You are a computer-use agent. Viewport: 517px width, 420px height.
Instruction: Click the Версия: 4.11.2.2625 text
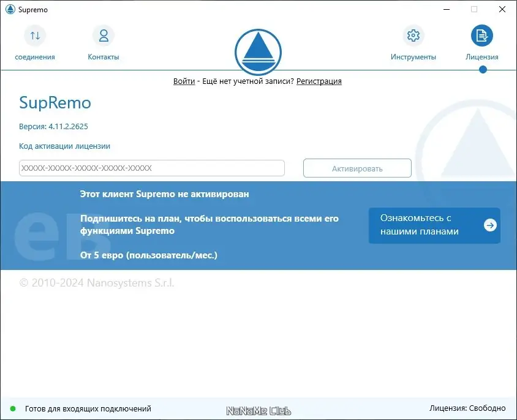tap(53, 127)
